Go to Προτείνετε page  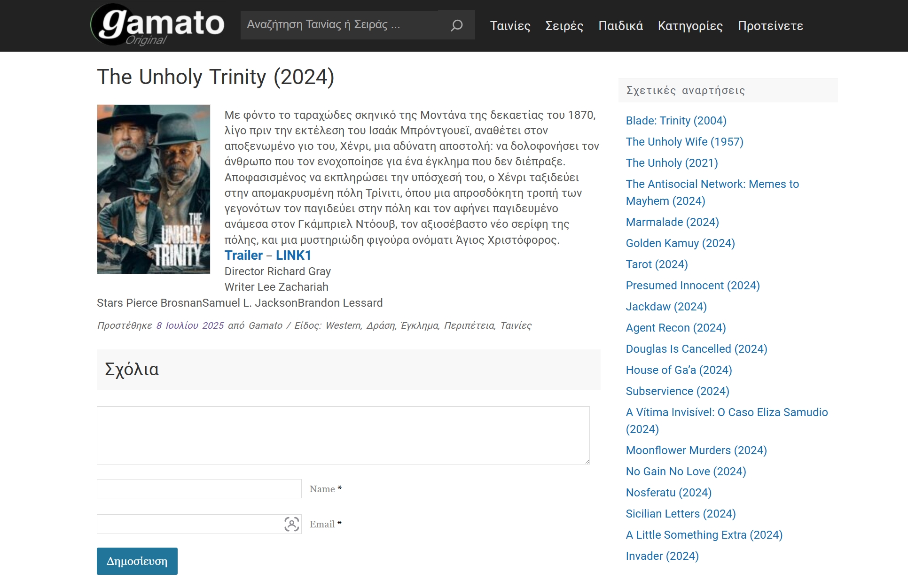pos(770,26)
